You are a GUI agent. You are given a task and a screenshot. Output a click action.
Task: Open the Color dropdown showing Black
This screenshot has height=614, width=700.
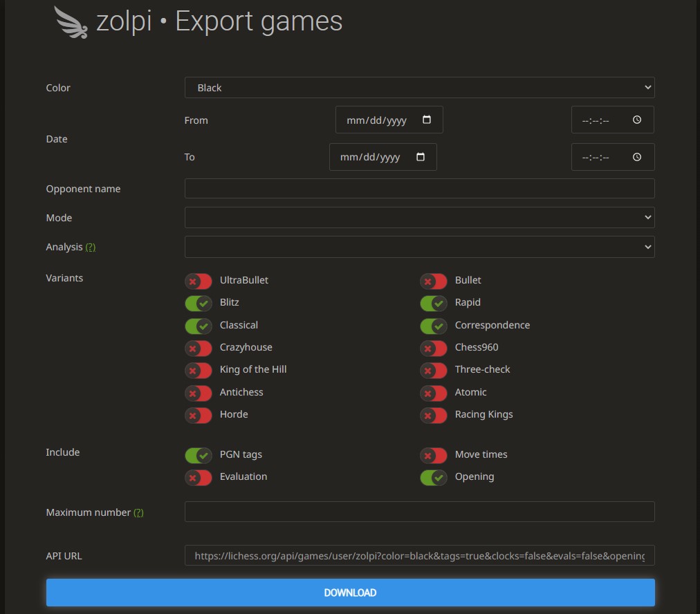(x=419, y=88)
